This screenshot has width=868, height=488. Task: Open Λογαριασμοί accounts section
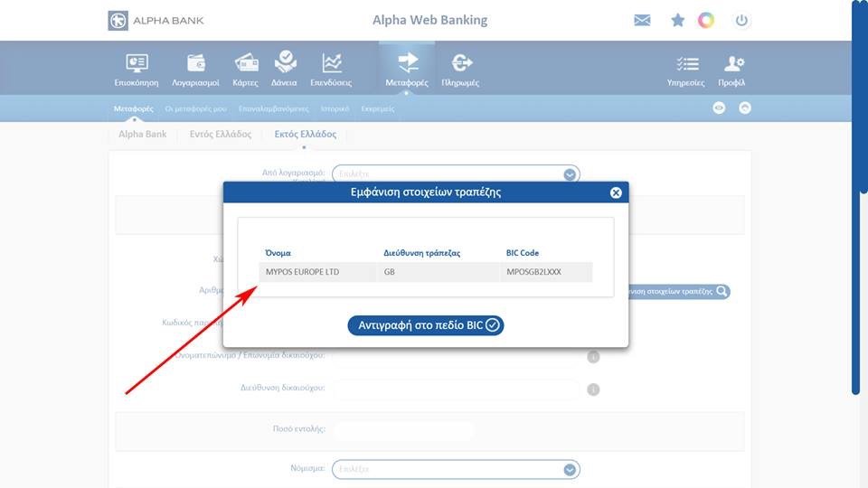[195, 70]
